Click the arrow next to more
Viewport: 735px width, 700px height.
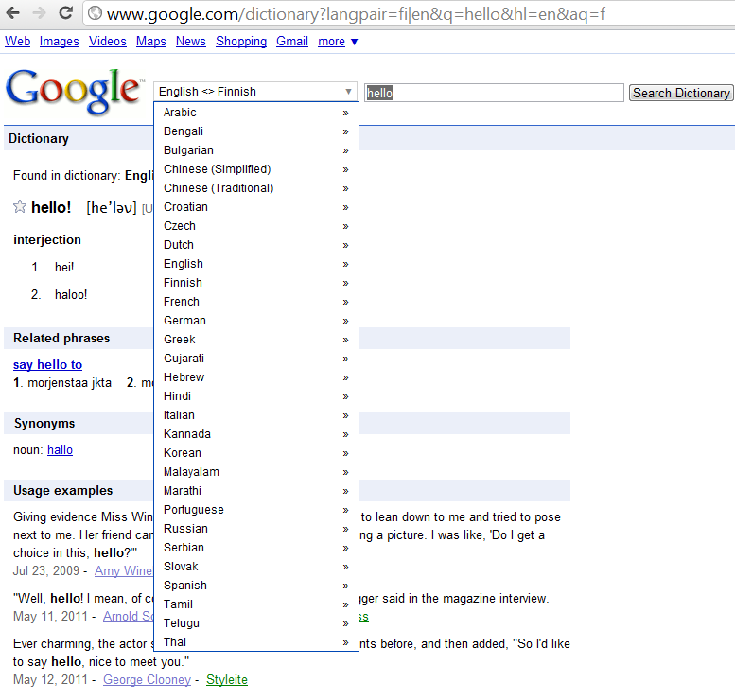355,42
